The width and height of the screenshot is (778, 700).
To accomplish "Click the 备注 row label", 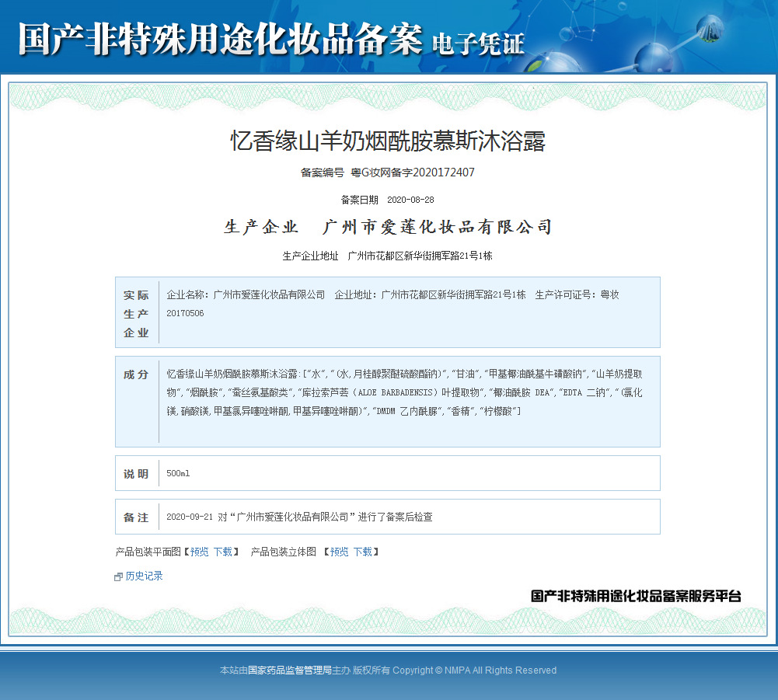I will coord(136,517).
